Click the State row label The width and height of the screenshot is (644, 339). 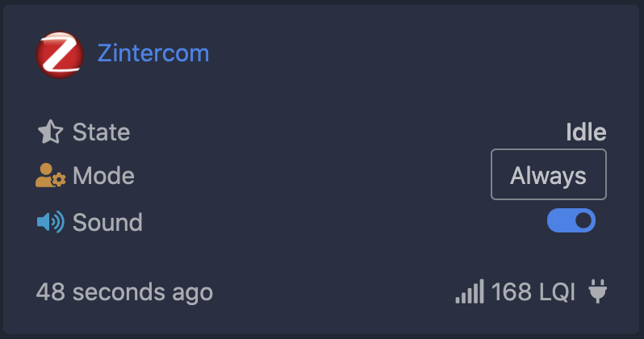101,132
